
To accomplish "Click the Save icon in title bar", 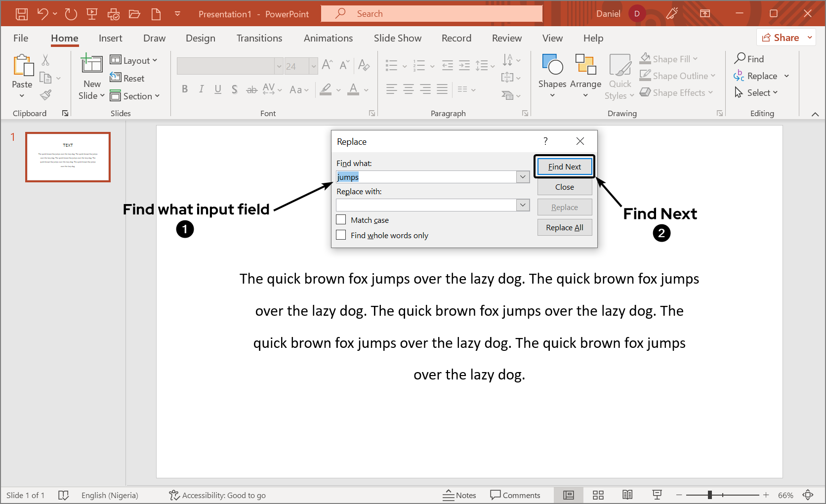I will click(22, 14).
